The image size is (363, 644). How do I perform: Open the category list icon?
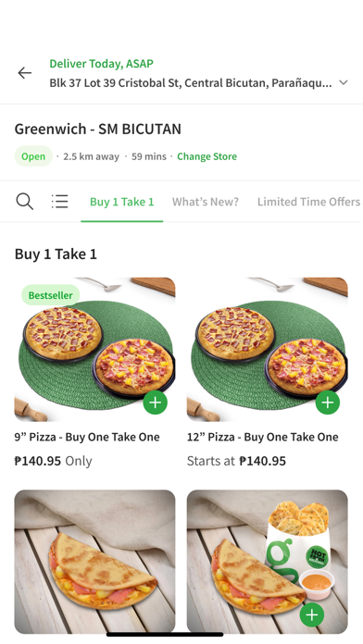(59, 202)
